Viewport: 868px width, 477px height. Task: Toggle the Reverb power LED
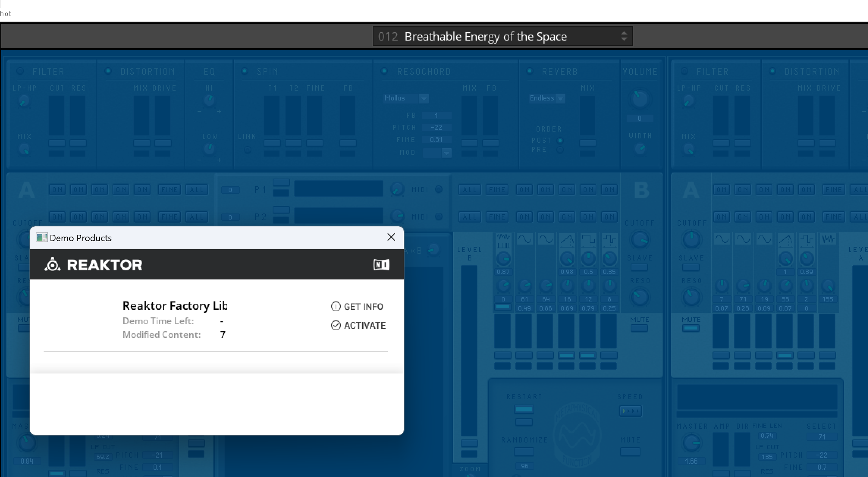530,71
